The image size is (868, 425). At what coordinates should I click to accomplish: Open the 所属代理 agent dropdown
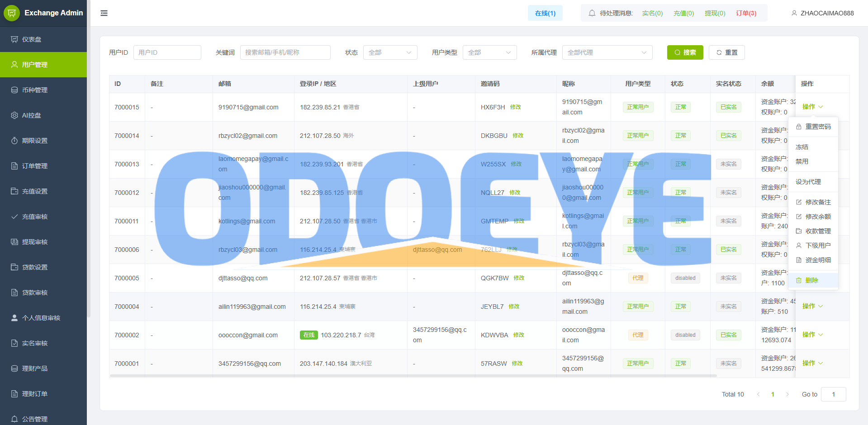point(607,52)
